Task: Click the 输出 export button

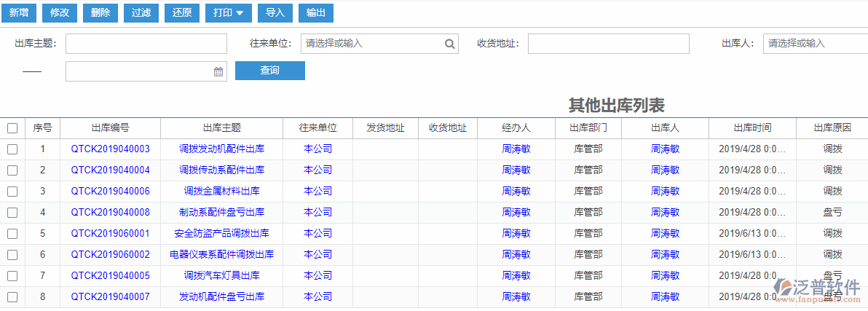Action: pyautogui.click(x=316, y=12)
